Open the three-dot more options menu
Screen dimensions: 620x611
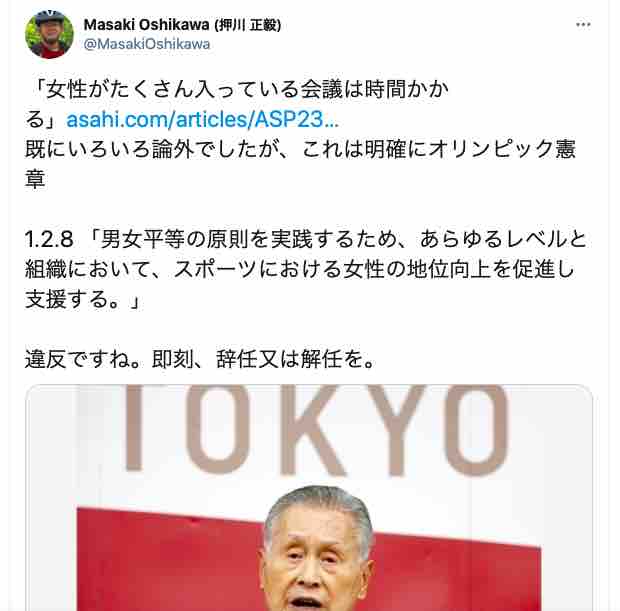(x=583, y=25)
